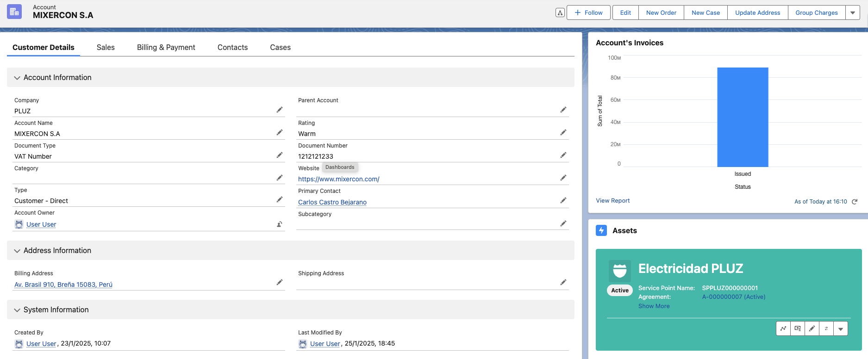Collapse the Account Information section
868x359 pixels.
click(17, 78)
